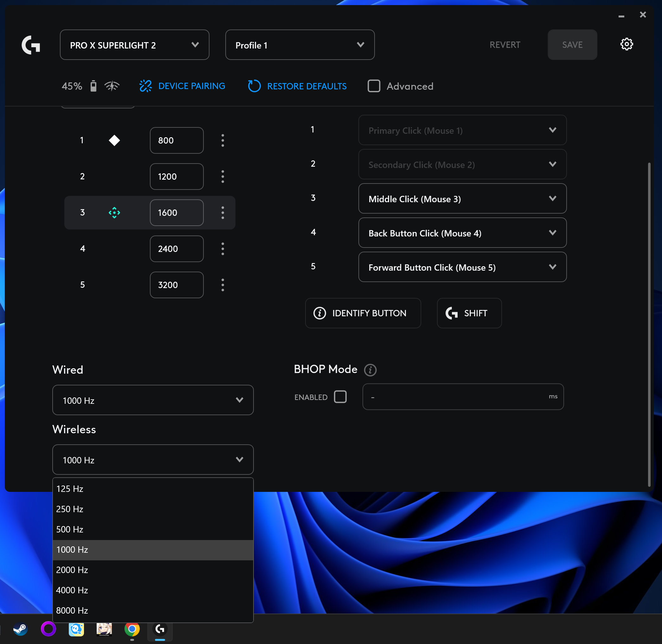This screenshot has height=644, width=662.
Task: Enable the BHOP Mode checkbox
Action: click(340, 397)
